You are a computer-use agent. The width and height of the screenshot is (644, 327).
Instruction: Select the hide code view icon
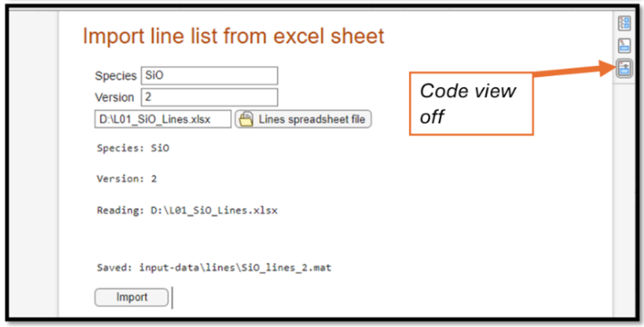[x=624, y=68]
